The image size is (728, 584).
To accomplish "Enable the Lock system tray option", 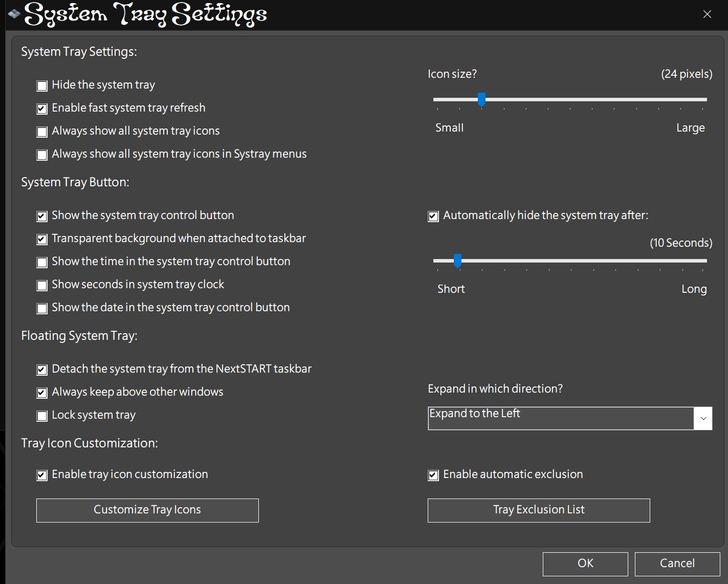I will pos(42,416).
